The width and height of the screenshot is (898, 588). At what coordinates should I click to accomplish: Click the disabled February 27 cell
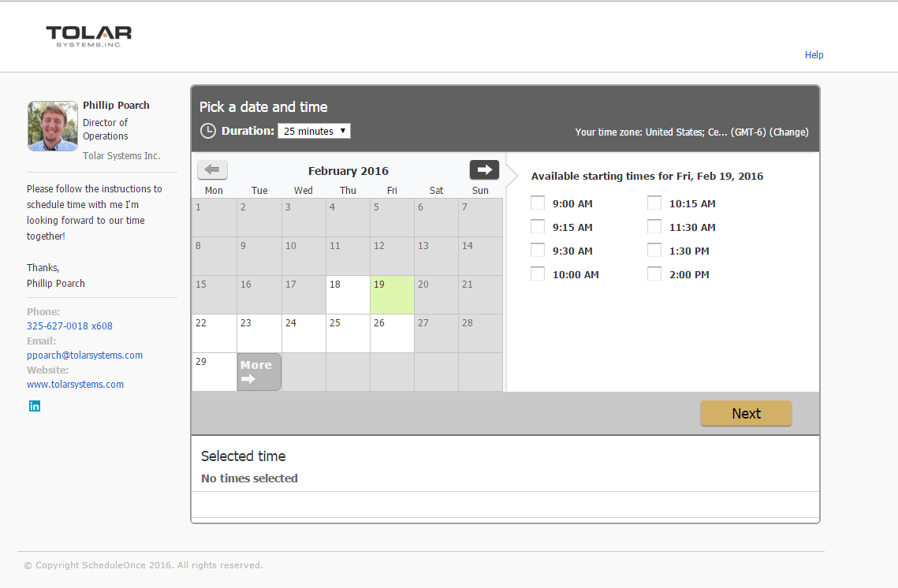437,333
